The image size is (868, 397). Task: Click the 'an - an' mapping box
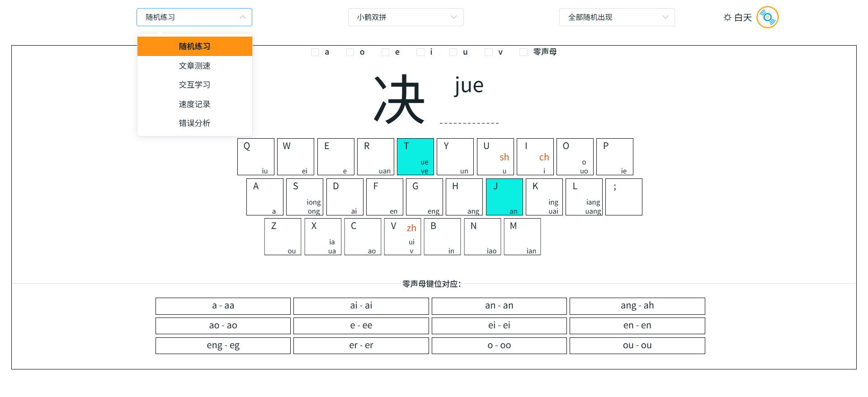click(x=499, y=306)
